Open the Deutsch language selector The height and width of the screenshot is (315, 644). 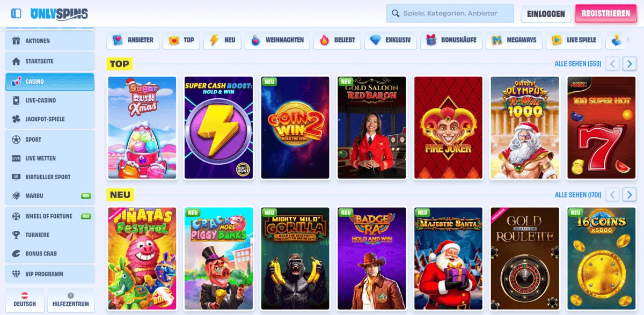25,299
